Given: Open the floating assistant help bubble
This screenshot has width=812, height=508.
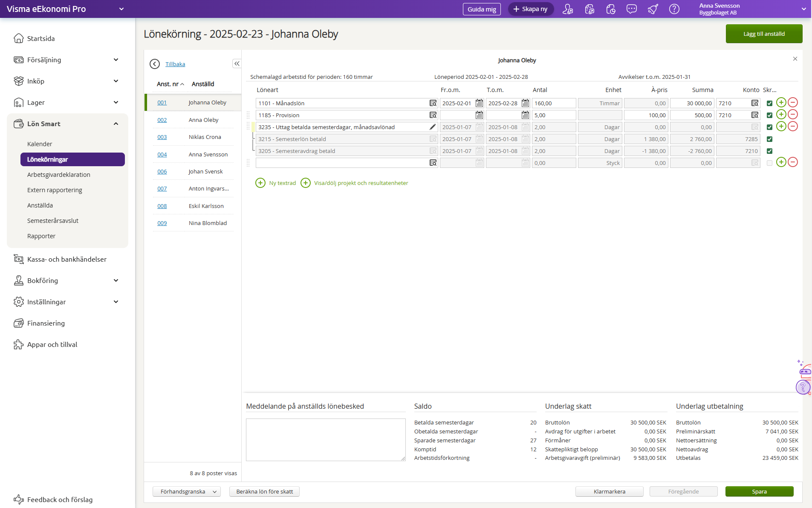Looking at the screenshot, I should pyautogui.click(x=803, y=387).
